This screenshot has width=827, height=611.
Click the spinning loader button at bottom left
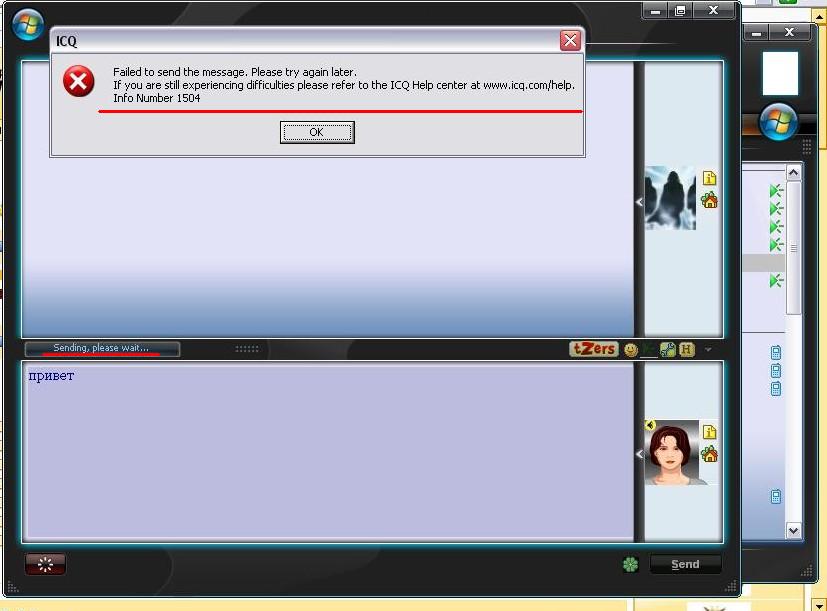45,564
